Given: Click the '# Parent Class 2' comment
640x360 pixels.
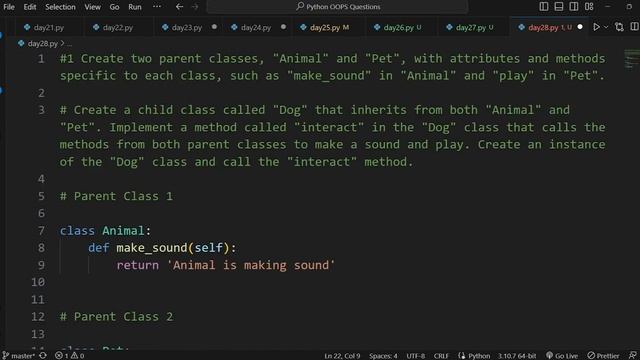Looking at the screenshot, I should (116, 317).
